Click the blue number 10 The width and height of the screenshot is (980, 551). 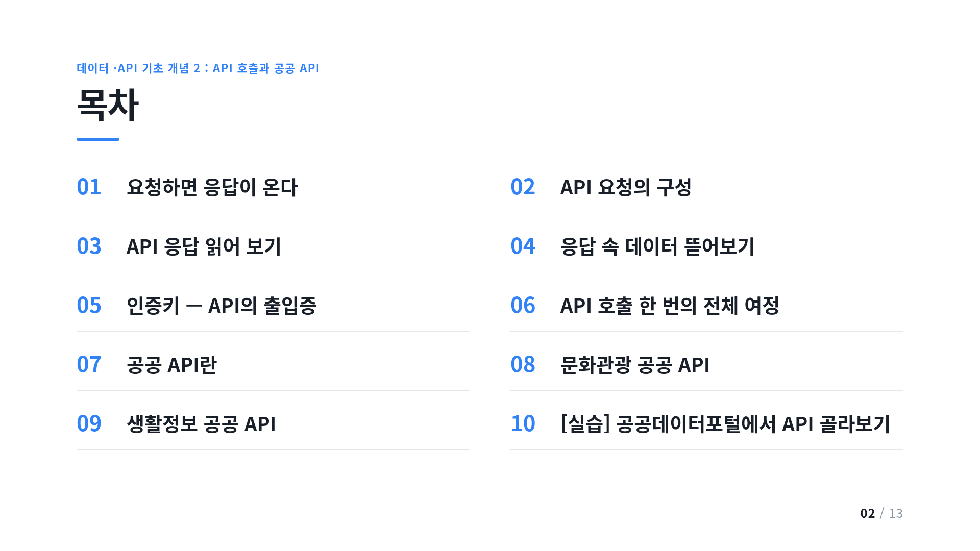tap(523, 424)
